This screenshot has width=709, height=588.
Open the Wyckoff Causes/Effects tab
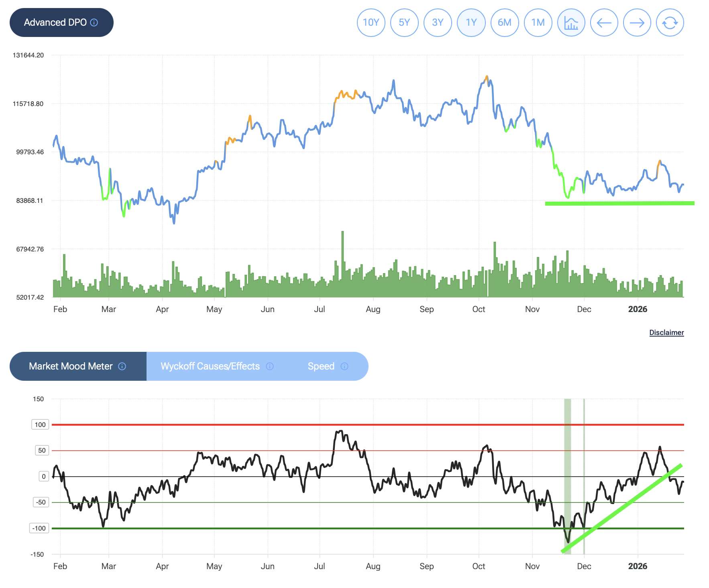210,366
